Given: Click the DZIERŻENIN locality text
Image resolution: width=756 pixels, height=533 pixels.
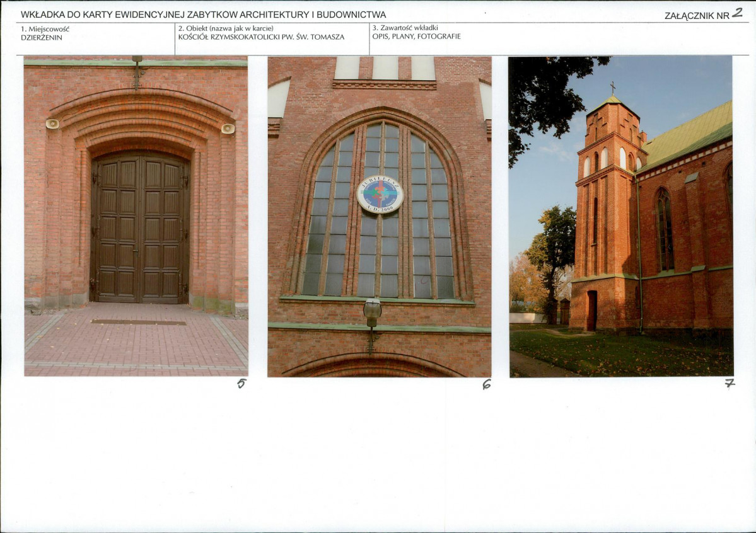Looking at the screenshot, I should 42,38.
